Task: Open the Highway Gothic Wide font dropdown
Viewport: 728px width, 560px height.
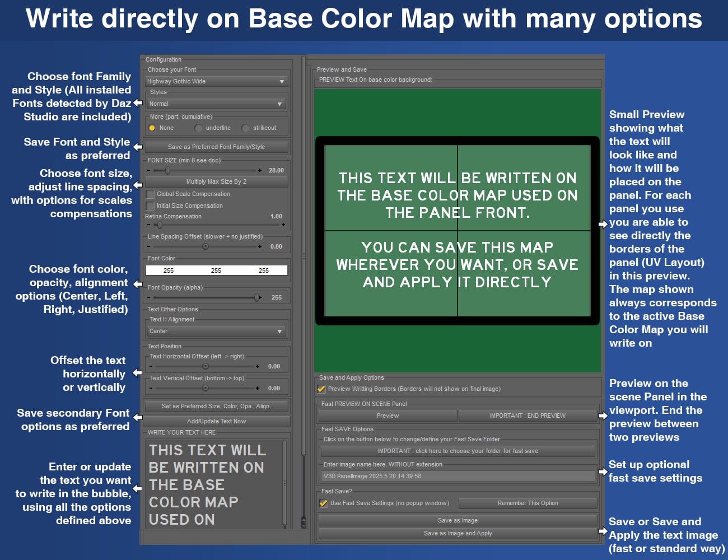Action: point(216,82)
